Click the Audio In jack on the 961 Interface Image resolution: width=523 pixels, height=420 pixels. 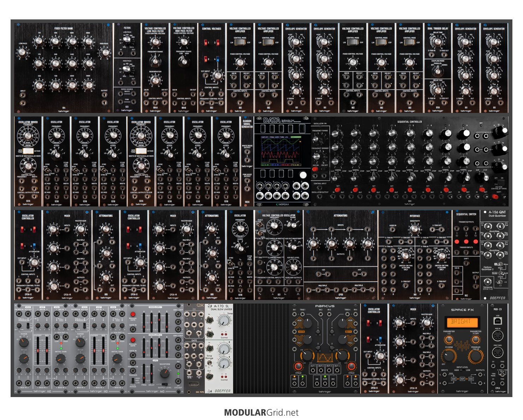(x=392, y=230)
